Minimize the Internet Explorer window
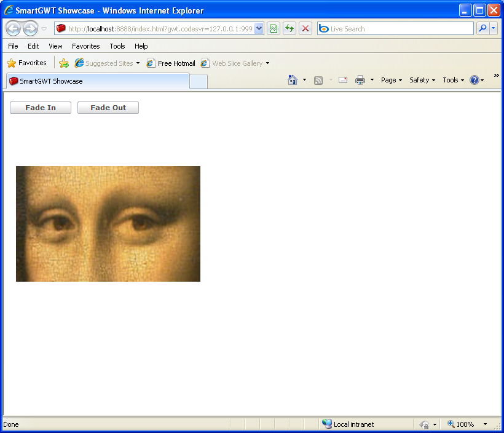 (465, 10)
